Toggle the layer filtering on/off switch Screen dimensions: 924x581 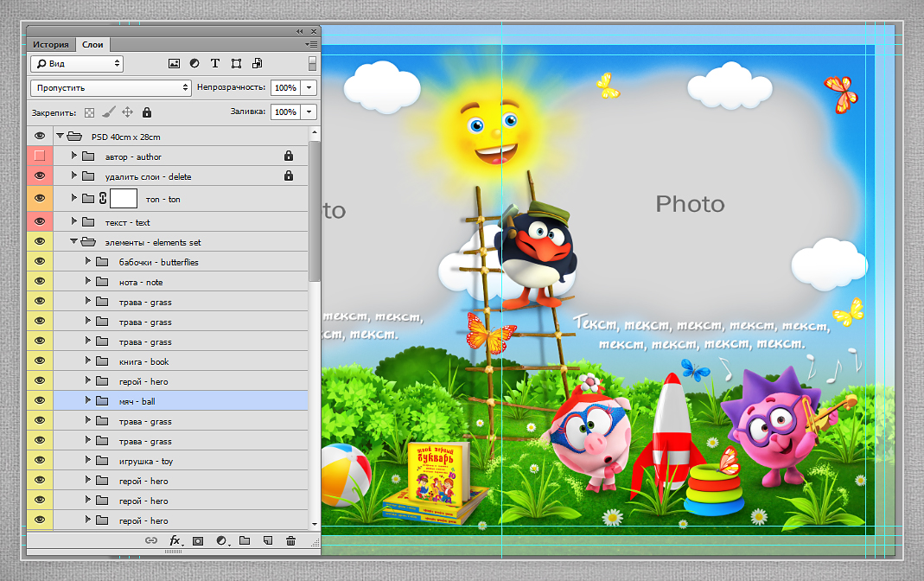tap(312, 64)
